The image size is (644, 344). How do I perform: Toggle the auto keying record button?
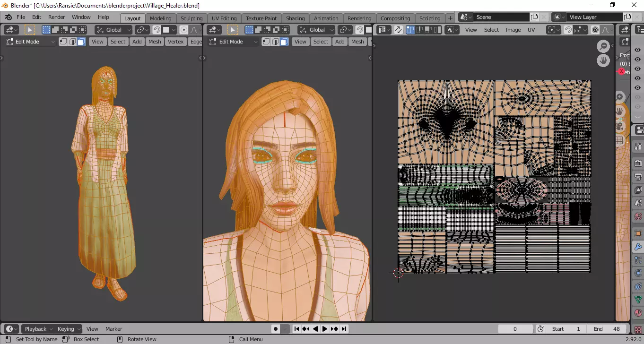click(276, 329)
